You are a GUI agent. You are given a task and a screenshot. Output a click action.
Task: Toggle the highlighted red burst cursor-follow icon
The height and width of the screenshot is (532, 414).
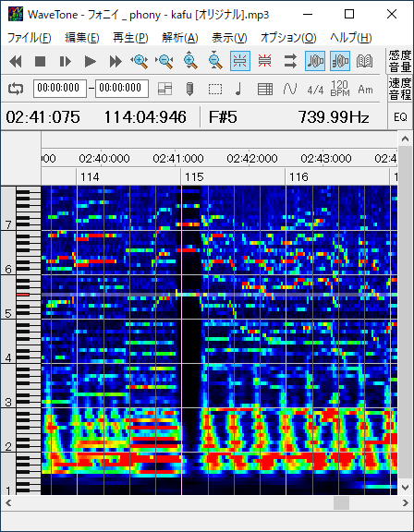pos(240,61)
